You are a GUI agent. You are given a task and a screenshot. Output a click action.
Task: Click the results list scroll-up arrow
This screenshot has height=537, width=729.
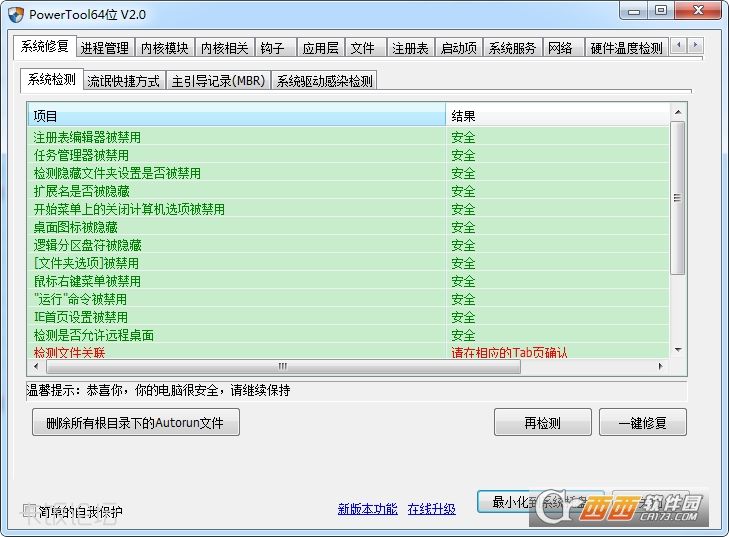click(678, 113)
